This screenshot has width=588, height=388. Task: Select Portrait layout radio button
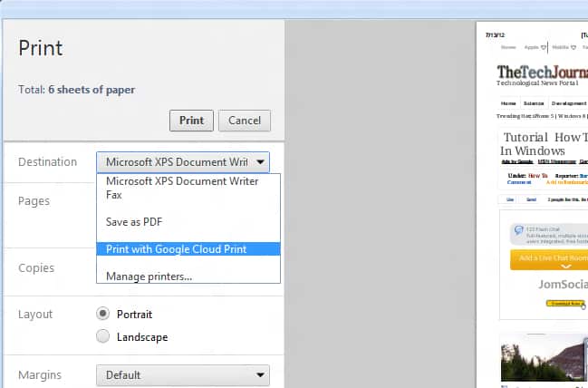click(x=103, y=315)
